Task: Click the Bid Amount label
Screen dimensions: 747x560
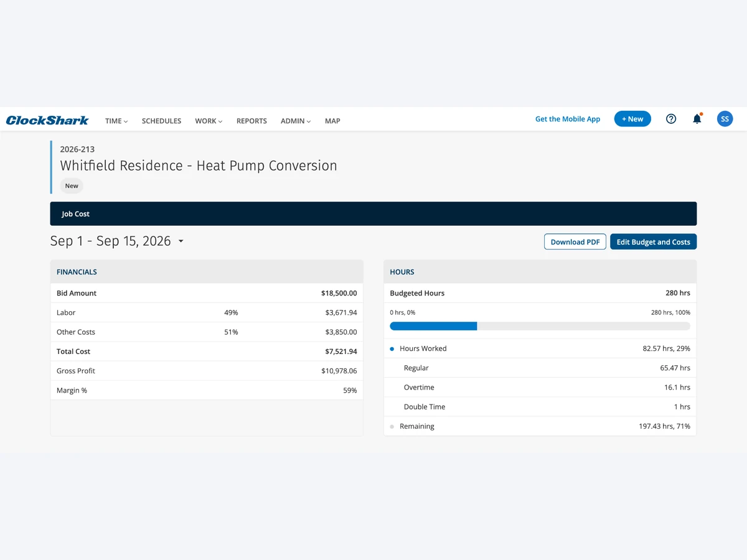Action: coord(77,293)
